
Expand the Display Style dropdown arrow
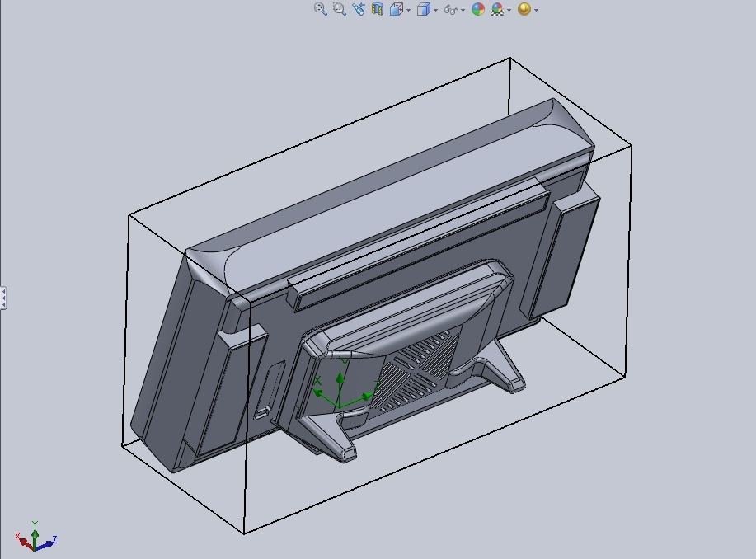point(435,10)
